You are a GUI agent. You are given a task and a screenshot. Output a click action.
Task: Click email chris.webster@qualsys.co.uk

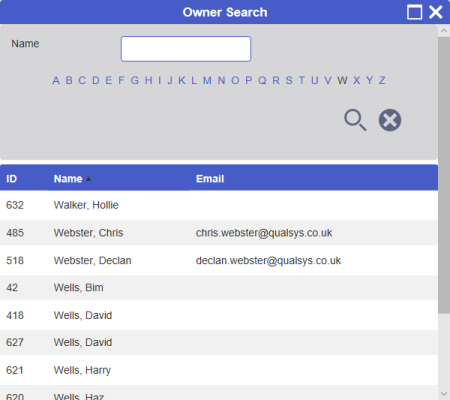[264, 233]
